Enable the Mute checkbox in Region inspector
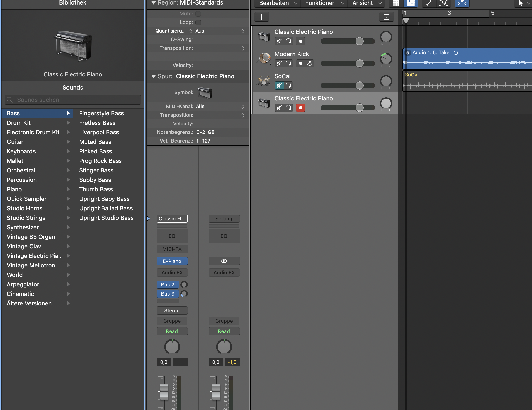Screen dimensions: 532x410 (x=198, y=14)
